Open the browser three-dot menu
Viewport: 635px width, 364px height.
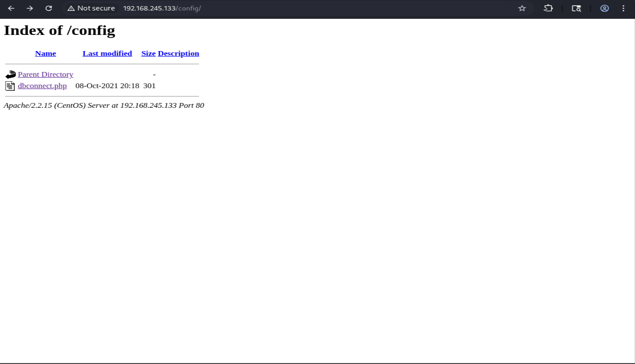(x=623, y=8)
